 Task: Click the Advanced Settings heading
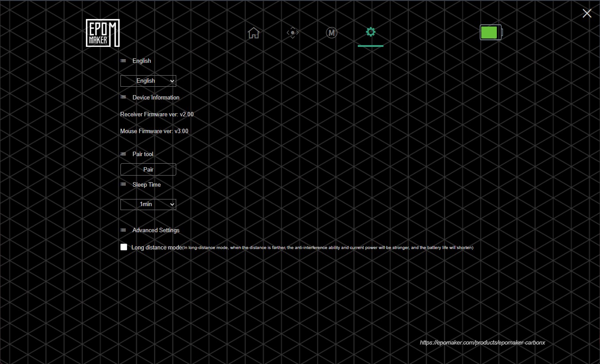(x=156, y=230)
